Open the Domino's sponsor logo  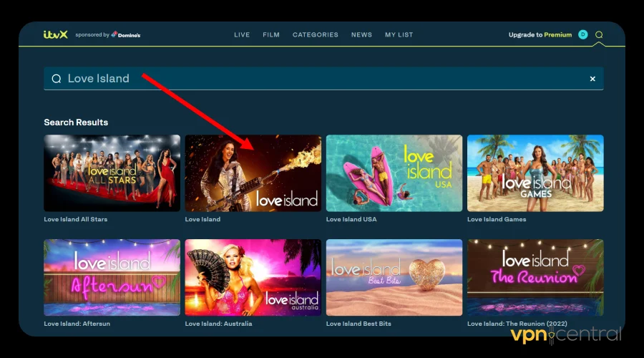coord(126,34)
